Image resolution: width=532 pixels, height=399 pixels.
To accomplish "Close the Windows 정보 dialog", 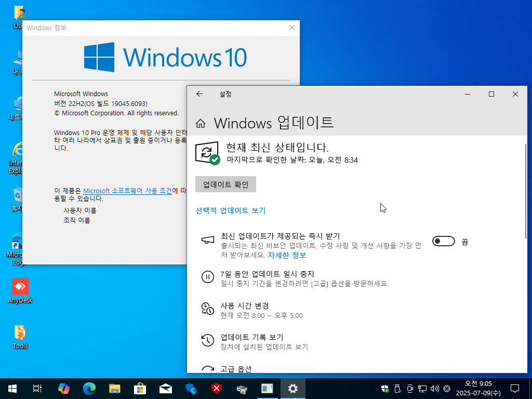I will coord(292,28).
